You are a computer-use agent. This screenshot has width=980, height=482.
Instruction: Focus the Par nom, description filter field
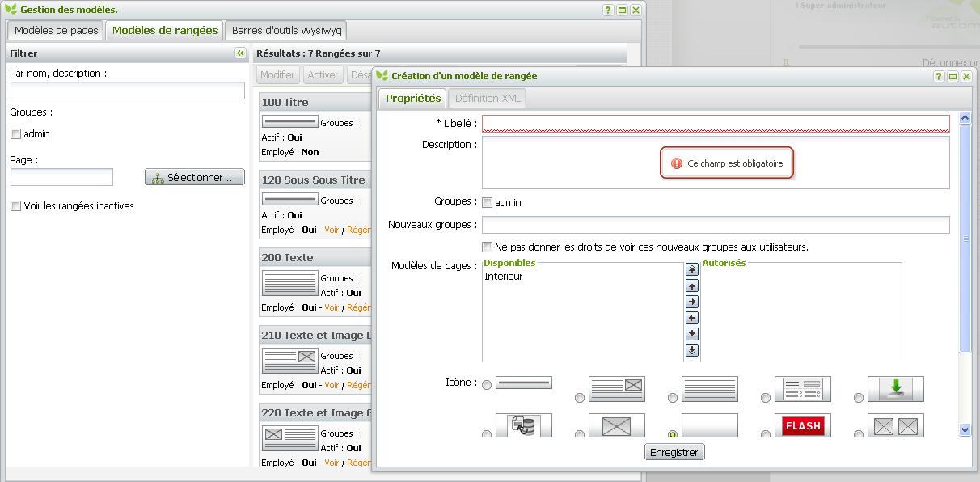click(128, 91)
